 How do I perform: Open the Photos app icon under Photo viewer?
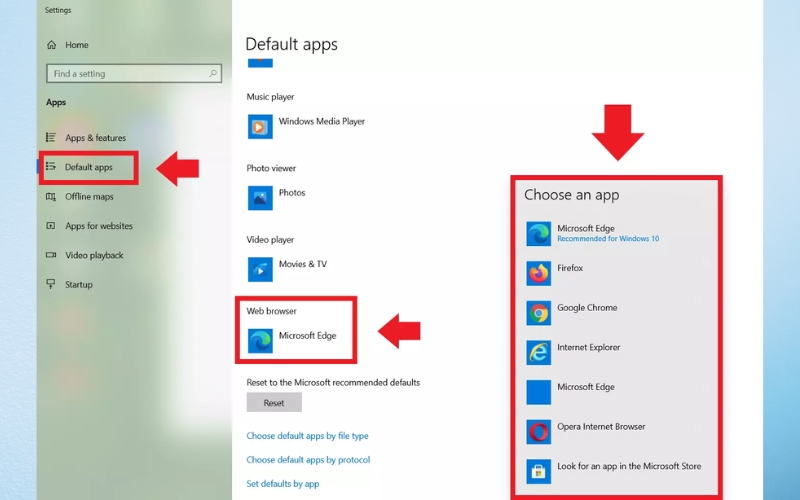pyautogui.click(x=260, y=198)
